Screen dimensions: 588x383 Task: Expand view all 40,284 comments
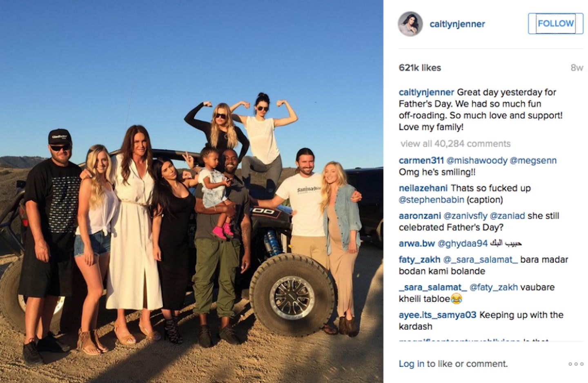455,144
